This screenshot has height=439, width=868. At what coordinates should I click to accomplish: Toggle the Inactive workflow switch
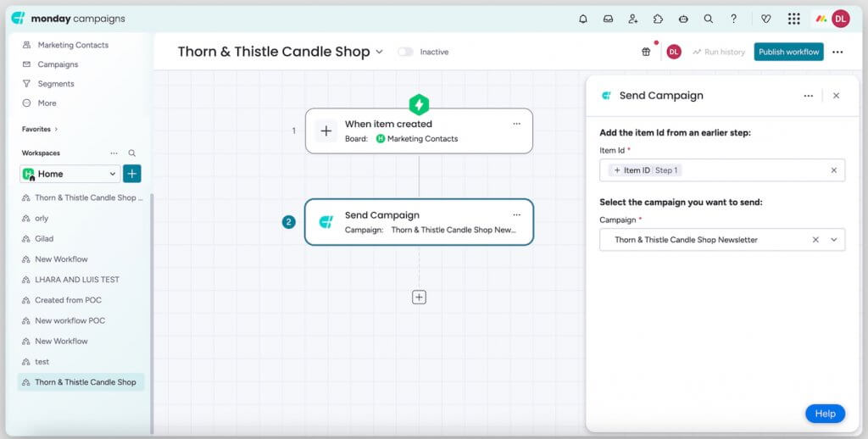[405, 52]
